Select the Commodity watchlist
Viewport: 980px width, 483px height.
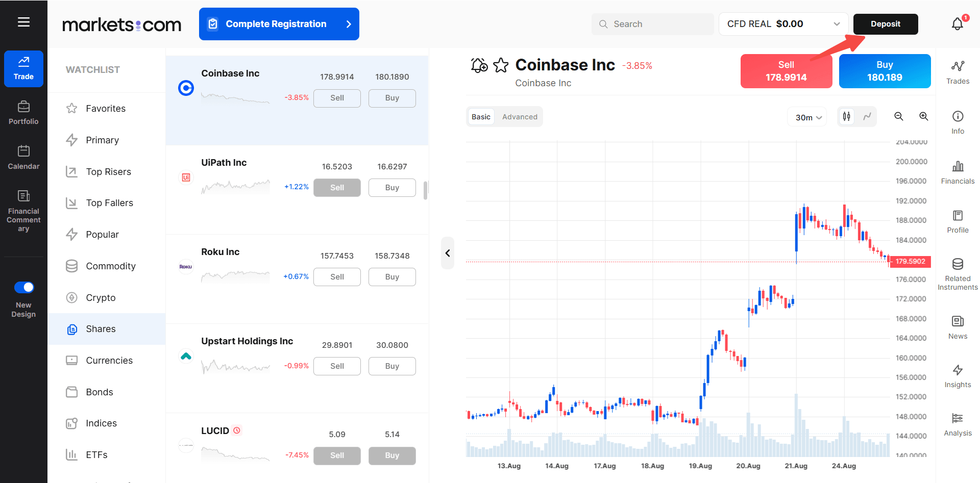(x=106, y=266)
